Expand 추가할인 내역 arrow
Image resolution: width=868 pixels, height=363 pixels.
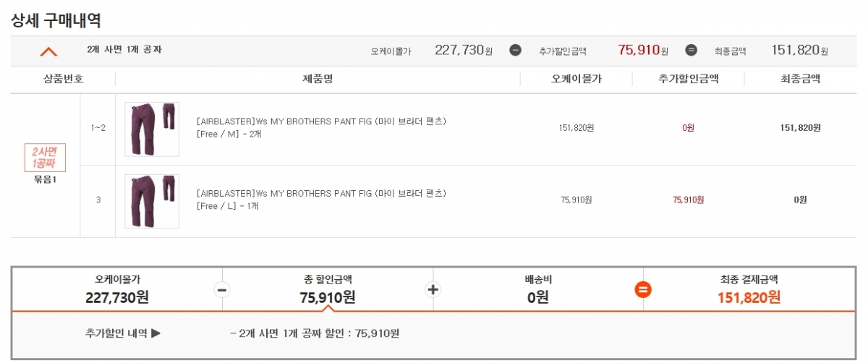tap(156, 333)
